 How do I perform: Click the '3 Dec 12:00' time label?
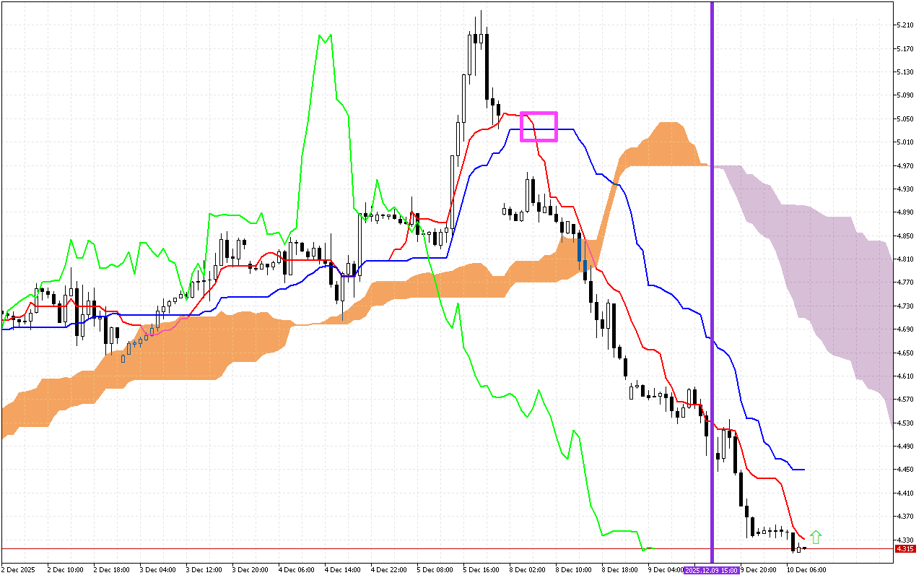click(204, 570)
